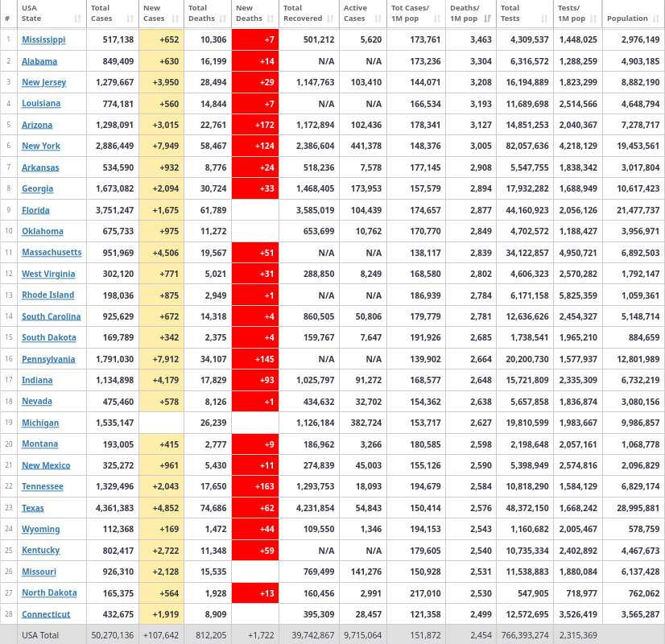Click sort arrows icon in Total Deaths column
The height and width of the screenshot is (644, 665).
point(225,19)
